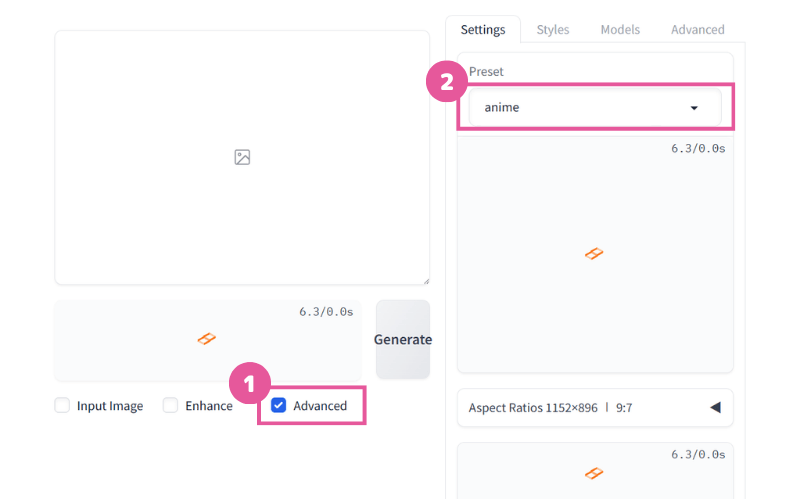Switch to the Styles tab

pyautogui.click(x=553, y=30)
